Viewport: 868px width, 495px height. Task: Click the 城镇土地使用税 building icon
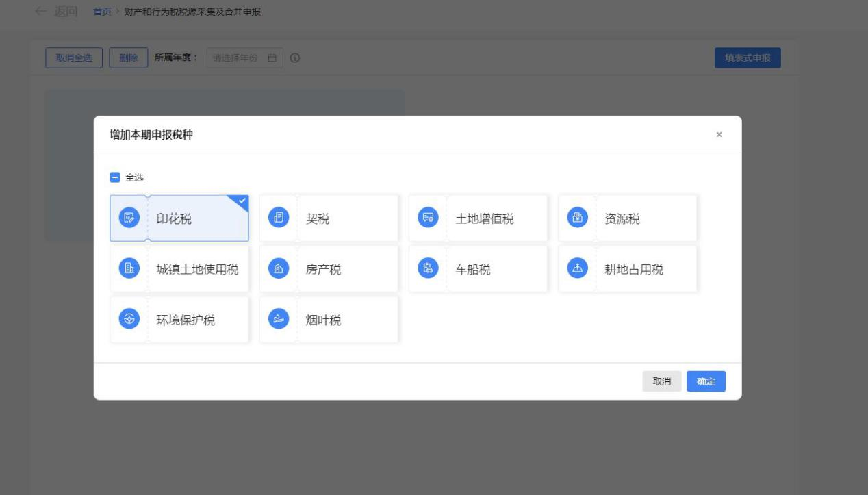[129, 269]
